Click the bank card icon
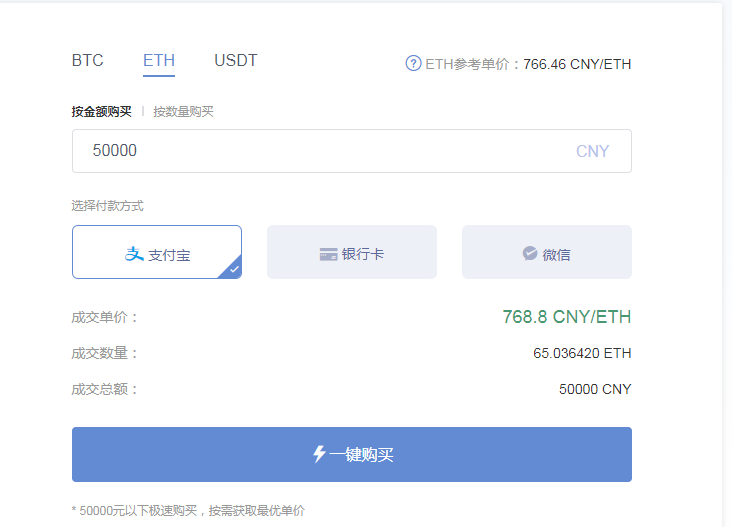The width and height of the screenshot is (732, 527). coord(328,254)
